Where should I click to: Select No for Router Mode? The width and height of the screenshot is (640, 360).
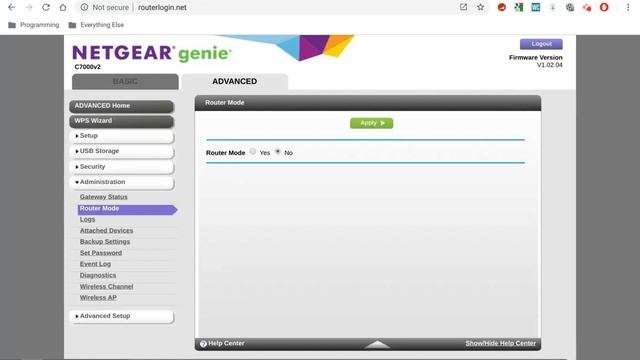[x=278, y=151]
